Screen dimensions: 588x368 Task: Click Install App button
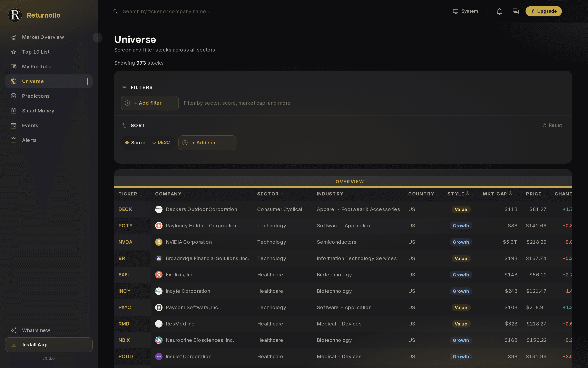[x=49, y=345]
